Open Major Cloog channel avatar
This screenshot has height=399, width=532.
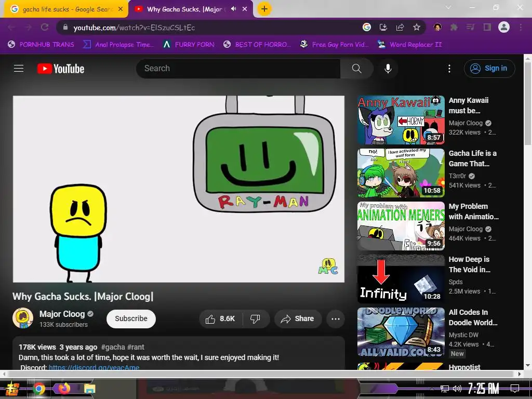(x=23, y=318)
